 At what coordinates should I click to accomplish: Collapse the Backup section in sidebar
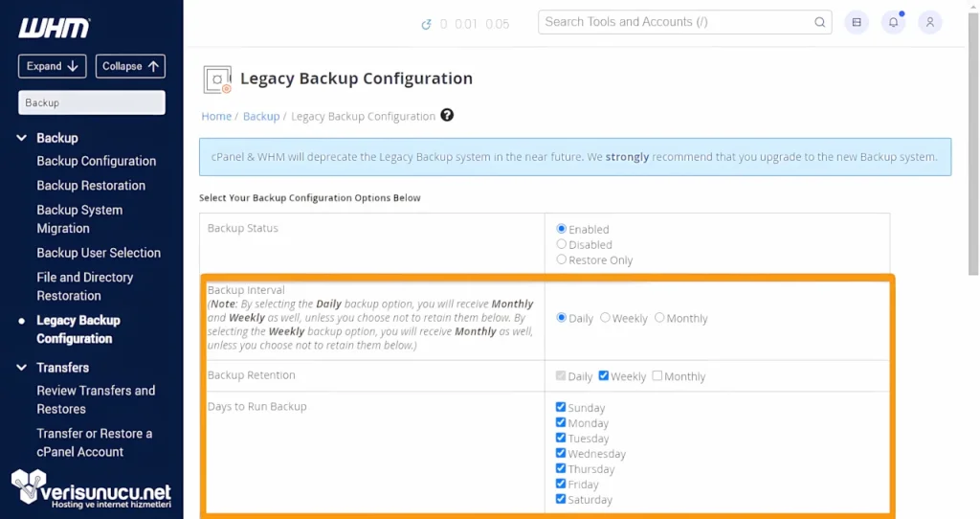point(22,138)
